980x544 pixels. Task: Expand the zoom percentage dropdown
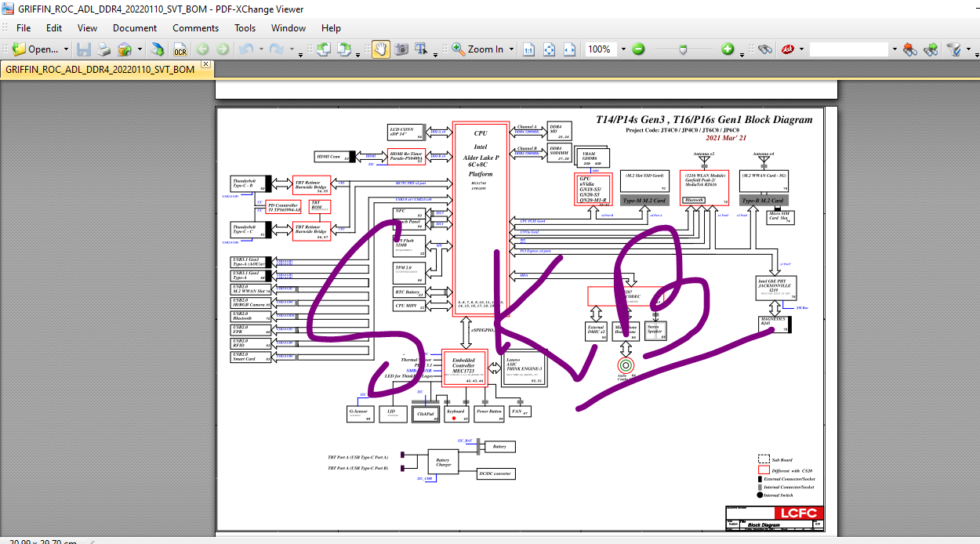click(623, 49)
